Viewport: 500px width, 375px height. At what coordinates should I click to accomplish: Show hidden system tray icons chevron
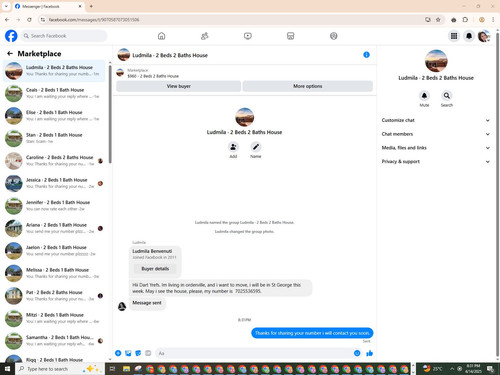coord(452,369)
